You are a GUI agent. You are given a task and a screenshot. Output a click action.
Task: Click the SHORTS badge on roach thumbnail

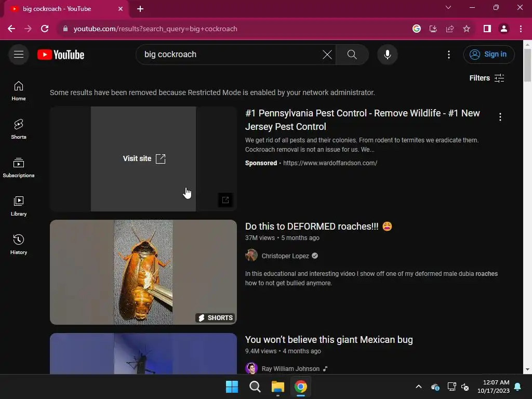tap(216, 317)
